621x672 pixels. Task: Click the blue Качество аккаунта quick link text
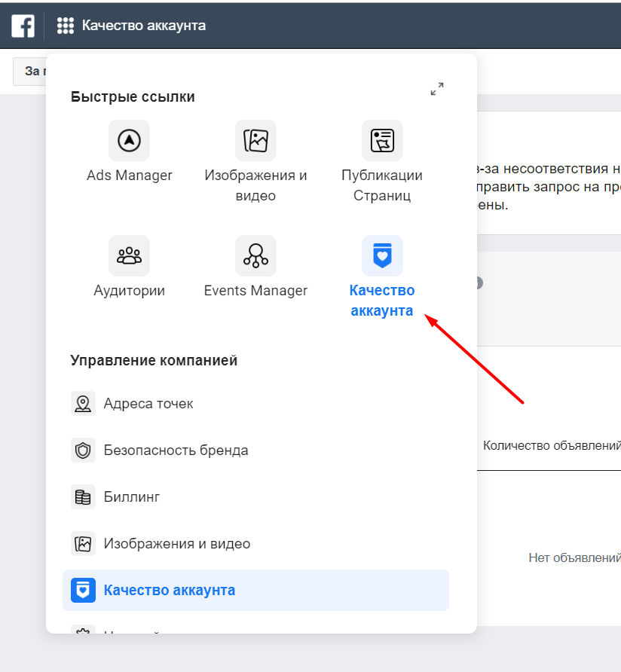pos(382,301)
